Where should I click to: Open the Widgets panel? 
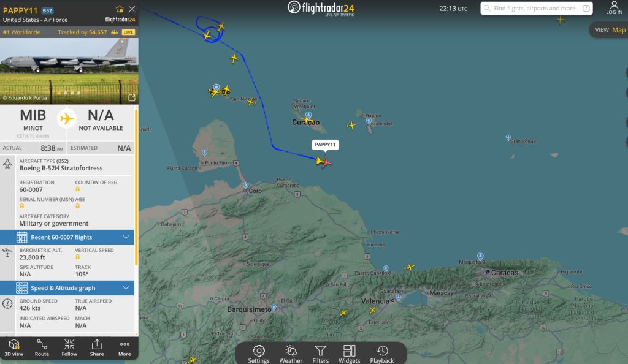(349, 354)
